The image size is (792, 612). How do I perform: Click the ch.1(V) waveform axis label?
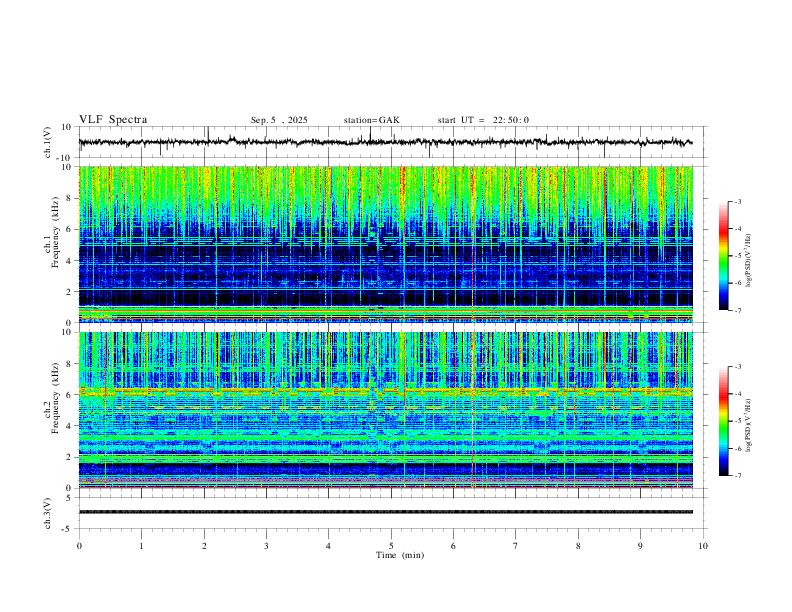(x=48, y=142)
